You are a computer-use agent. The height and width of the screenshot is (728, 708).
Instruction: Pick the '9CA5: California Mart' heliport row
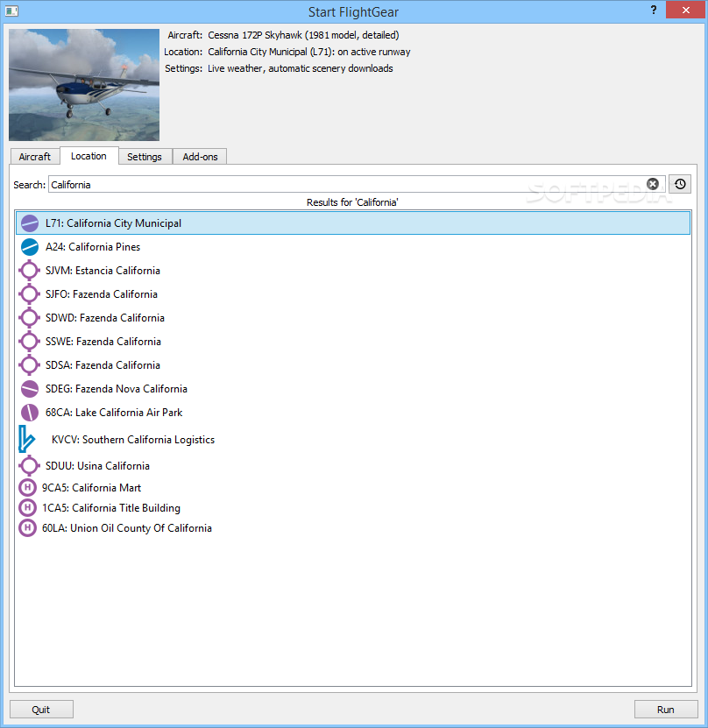[x=353, y=487]
